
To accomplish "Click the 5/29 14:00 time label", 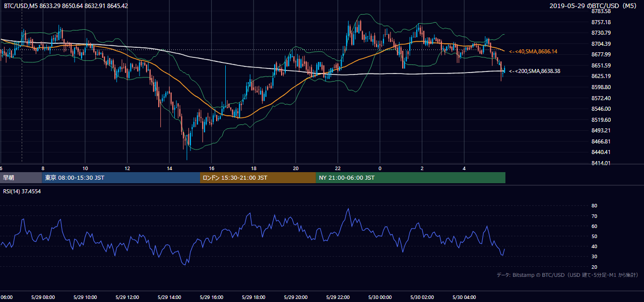I will (x=168, y=297).
